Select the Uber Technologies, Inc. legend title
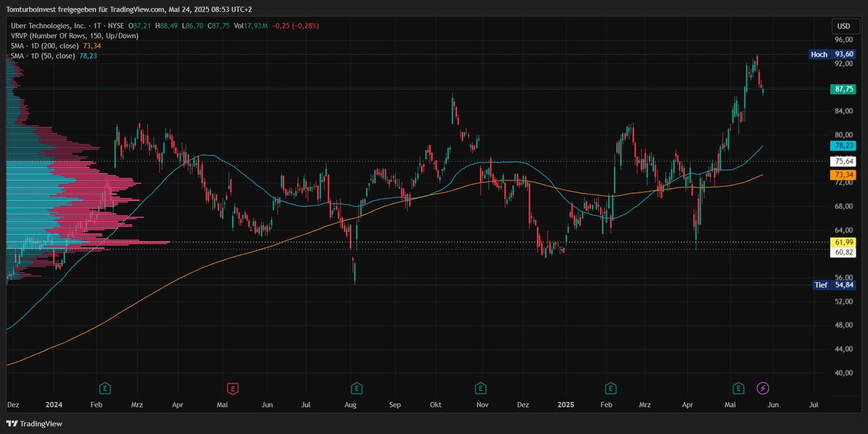The height and width of the screenshot is (434, 868). (47, 26)
